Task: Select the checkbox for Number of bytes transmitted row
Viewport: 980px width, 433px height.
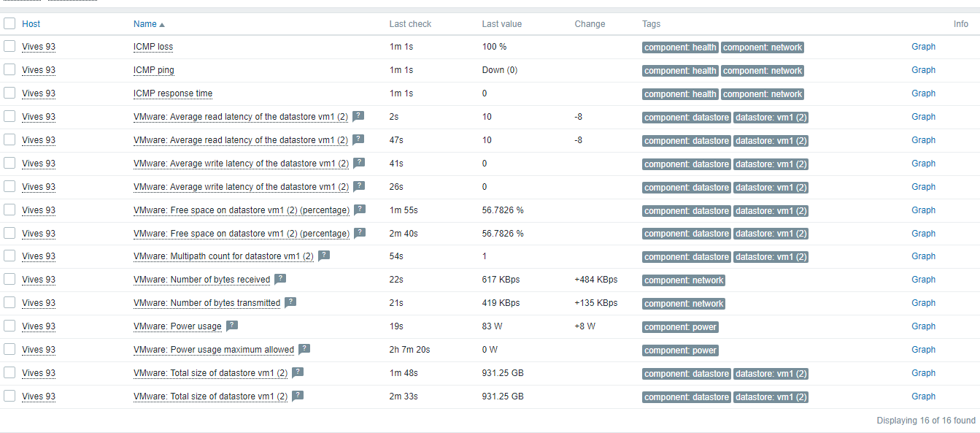Action: (x=9, y=303)
